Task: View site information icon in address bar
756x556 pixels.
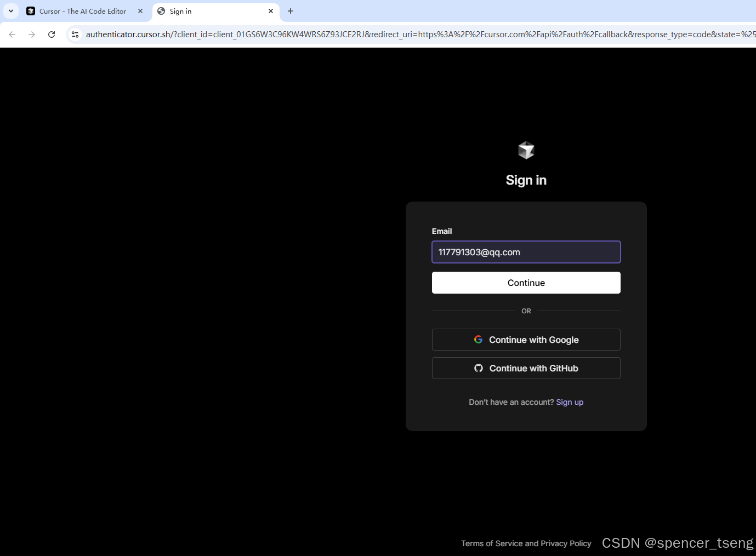Action: coord(75,35)
